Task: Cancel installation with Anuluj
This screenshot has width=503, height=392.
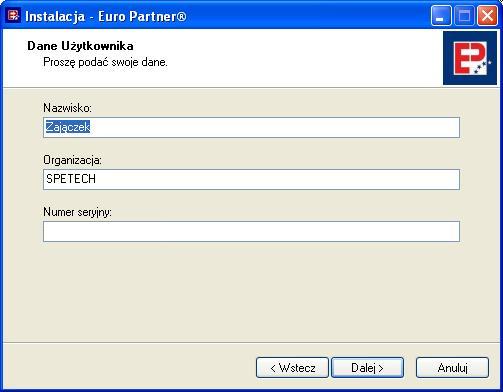Action: tap(452, 368)
